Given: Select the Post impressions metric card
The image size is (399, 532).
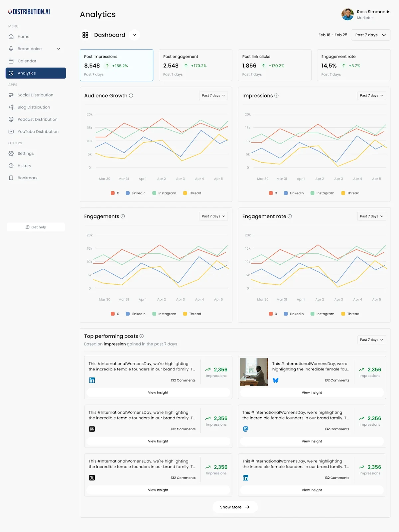Looking at the screenshot, I should (x=116, y=65).
